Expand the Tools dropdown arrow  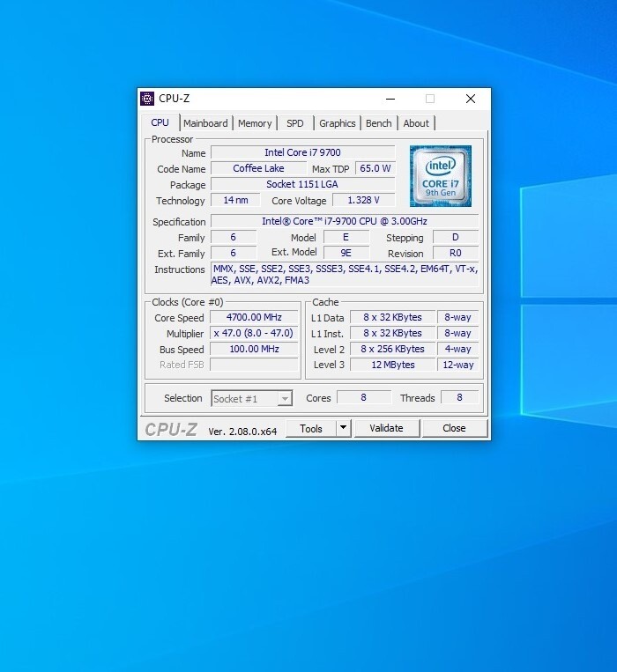tap(343, 429)
